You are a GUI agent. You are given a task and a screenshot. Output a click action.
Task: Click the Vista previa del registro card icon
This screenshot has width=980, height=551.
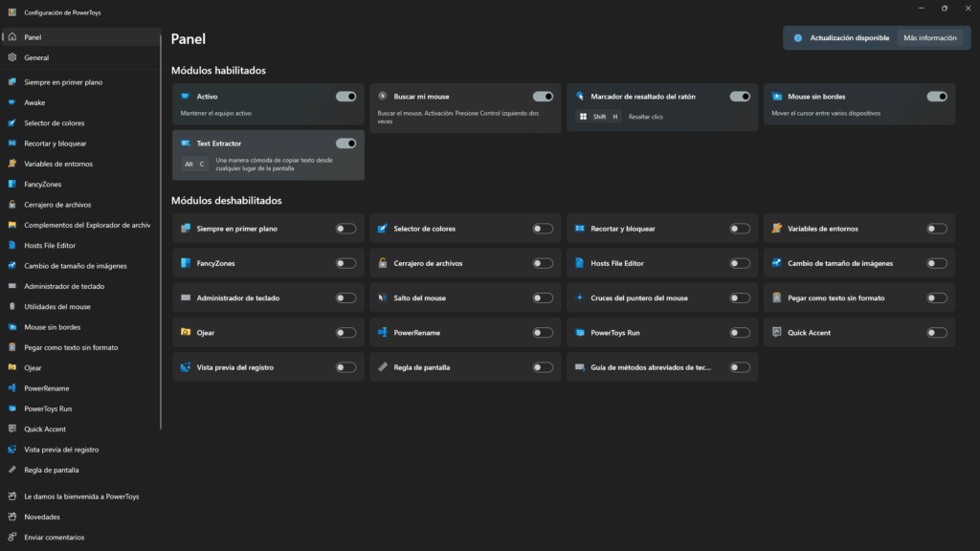tap(185, 367)
